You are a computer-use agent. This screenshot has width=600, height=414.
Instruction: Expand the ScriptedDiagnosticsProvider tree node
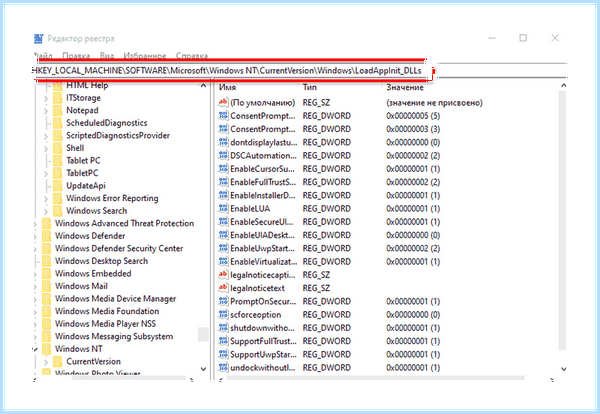(x=46, y=136)
